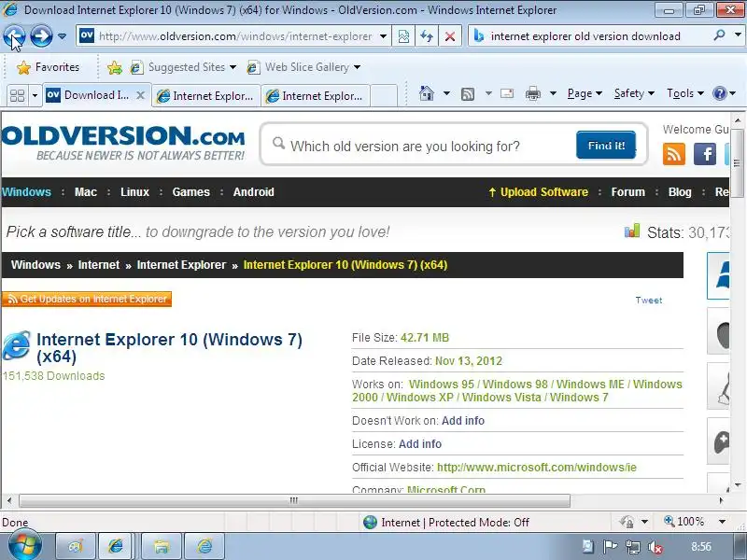Switch to the second Internet Explor... tab
747x560 pixels.
click(206, 96)
